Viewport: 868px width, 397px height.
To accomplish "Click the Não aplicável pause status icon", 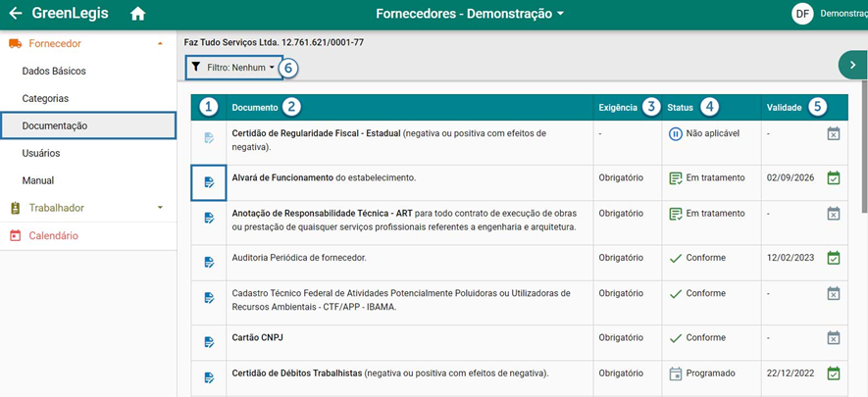I will [x=675, y=133].
